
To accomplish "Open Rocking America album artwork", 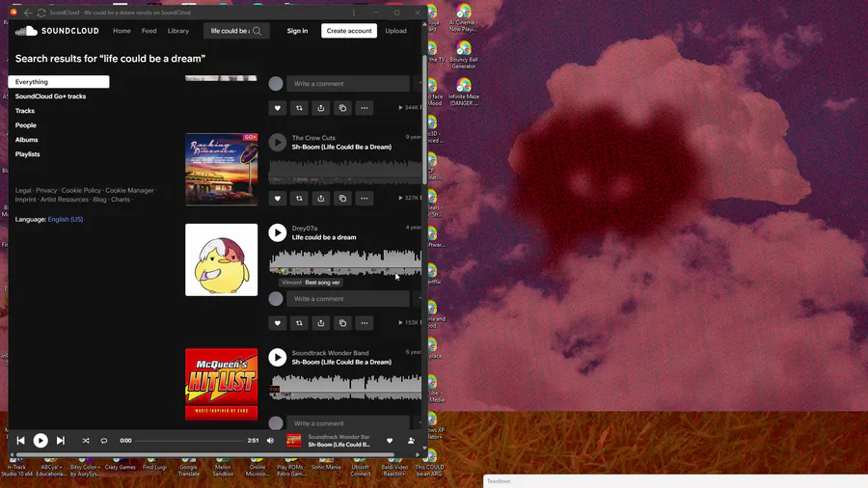I will 222,170.
